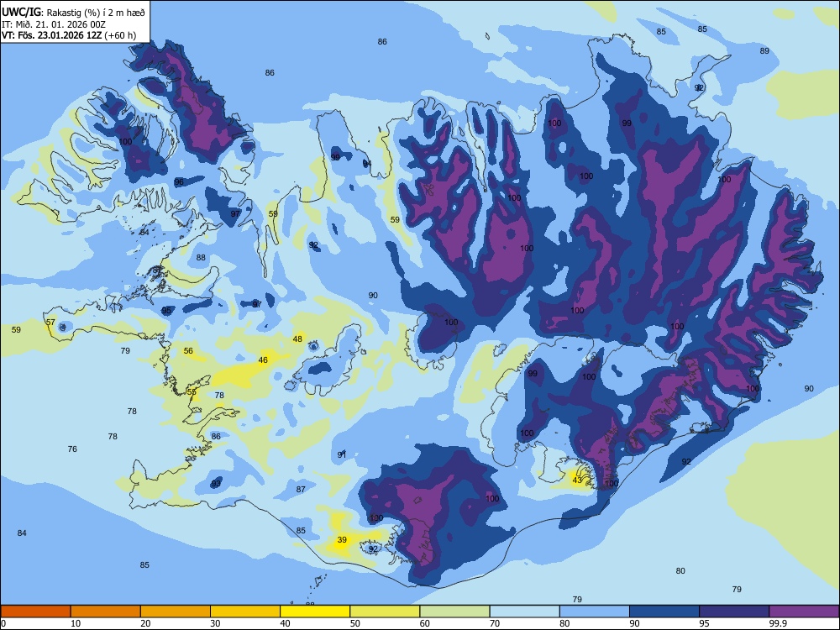Select the bright yellow 40–50 legend swatch
This screenshot has width=840, height=630.
point(315,612)
